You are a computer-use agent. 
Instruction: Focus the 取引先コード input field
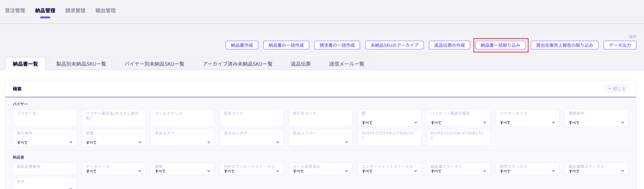(321, 118)
